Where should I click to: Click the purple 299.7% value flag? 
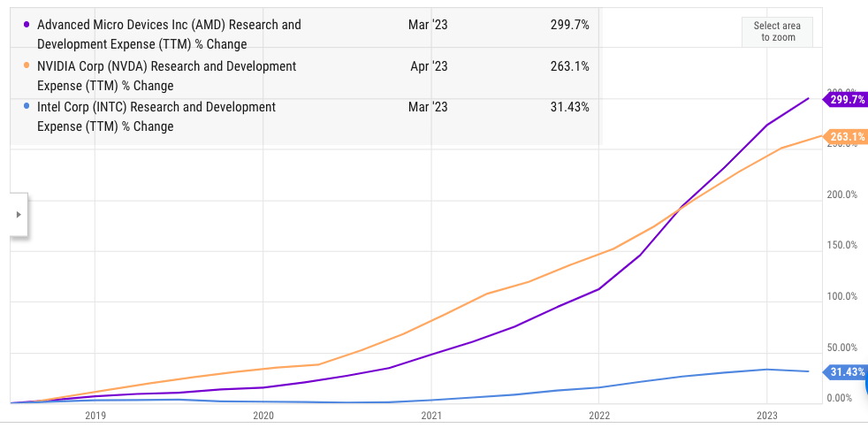pos(845,100)
